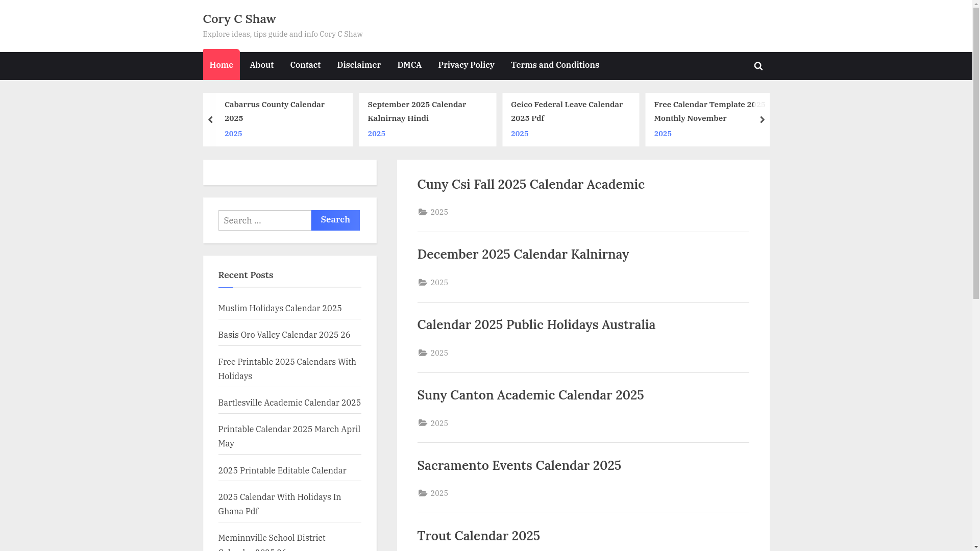Open the Disclaimer menu item
The height and width of the screenshot is (551, 980).
tap(359, 65)
